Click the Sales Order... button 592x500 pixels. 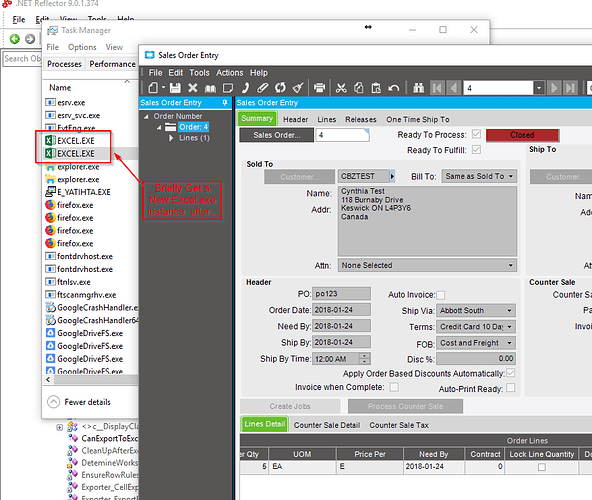coord(277,135)
